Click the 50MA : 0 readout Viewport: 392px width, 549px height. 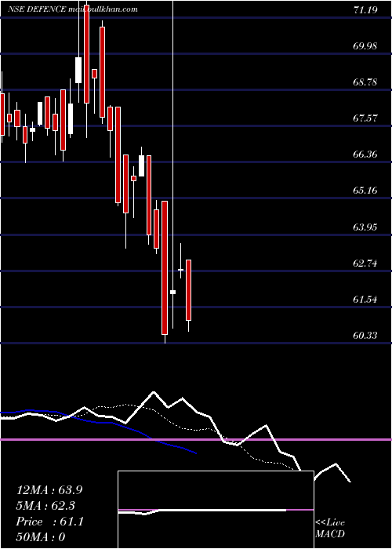pyautogui.click(x=41, y=537)
